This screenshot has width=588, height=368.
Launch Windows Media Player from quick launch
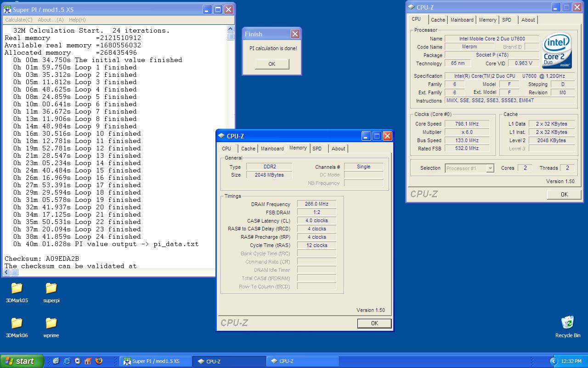pos(77,361)
